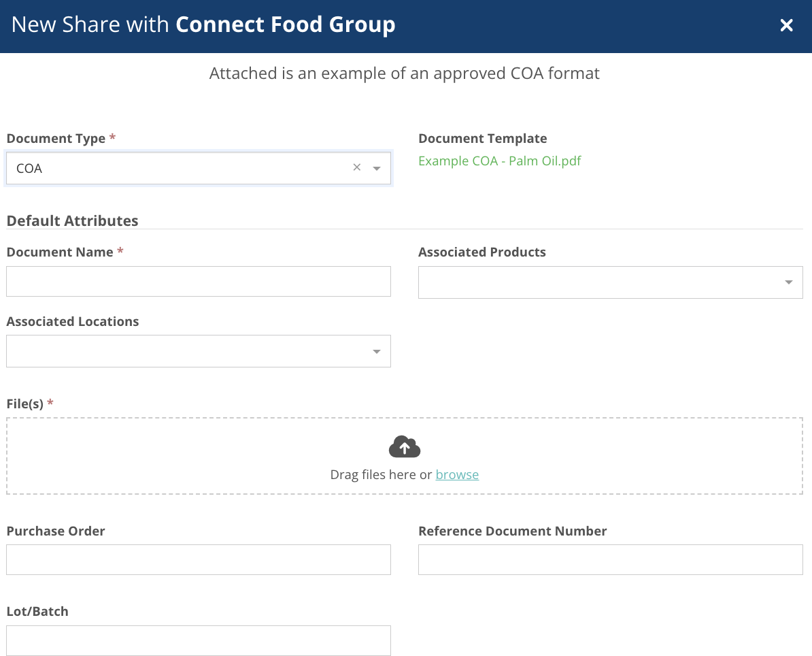Screen dimensions: 812x656
Task: Click the File(s) label
Action: (25, 404)
